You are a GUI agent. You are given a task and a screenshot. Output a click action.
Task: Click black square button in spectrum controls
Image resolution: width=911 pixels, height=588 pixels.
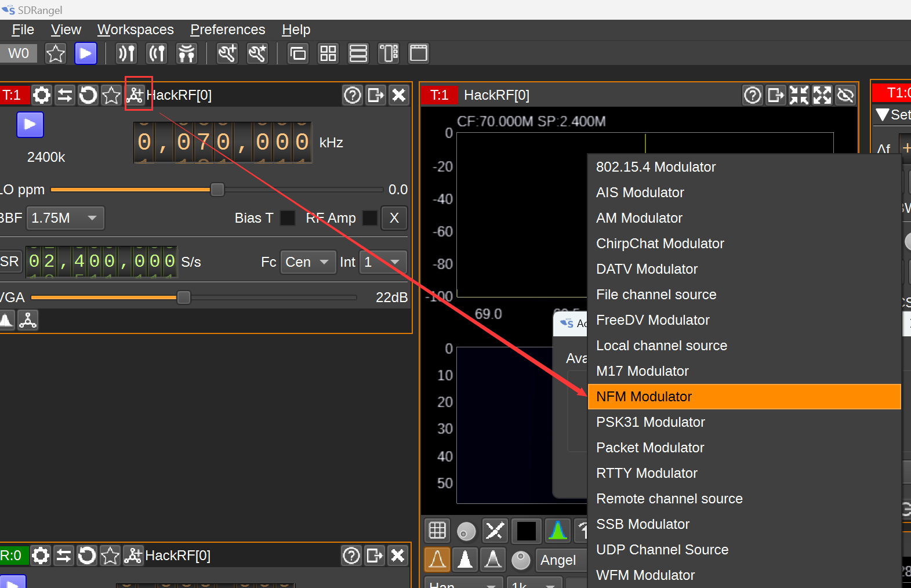[527, 531]
